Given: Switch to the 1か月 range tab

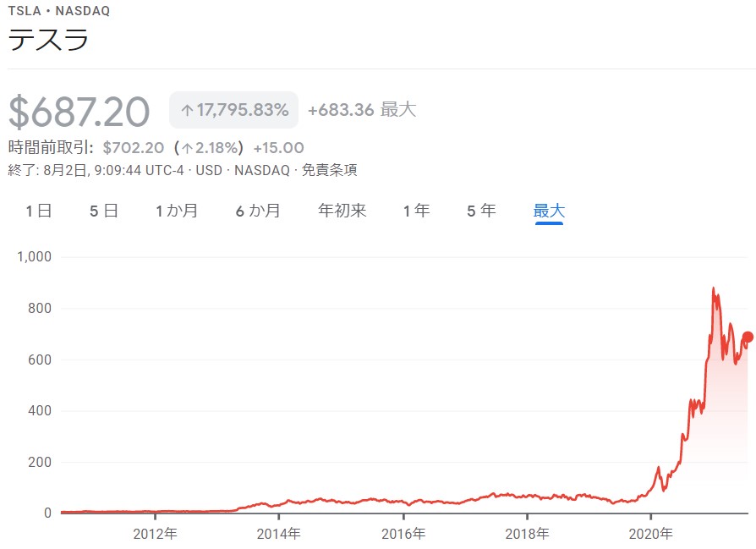Looking at the screenshot, I should click(177, 211).
